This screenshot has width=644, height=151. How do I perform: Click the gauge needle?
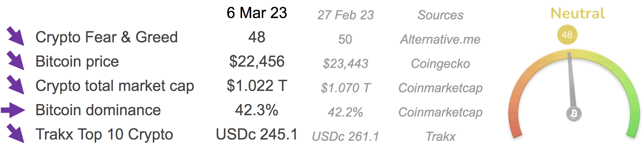pos(571,79)
